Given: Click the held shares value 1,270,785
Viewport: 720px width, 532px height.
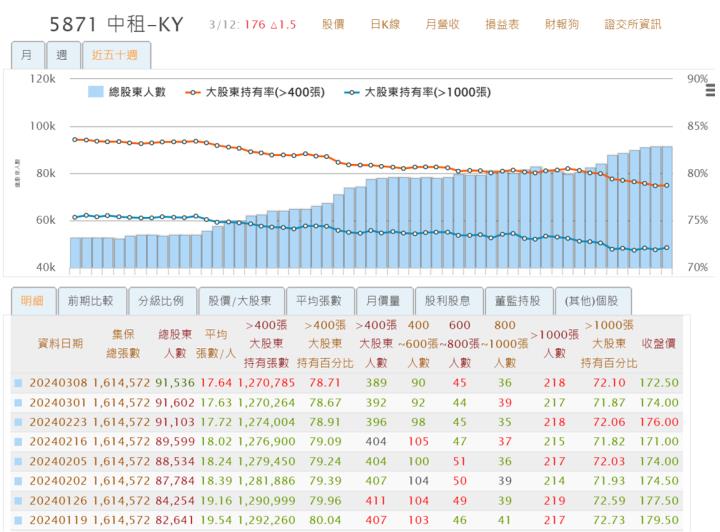Looking at the screenshot, I should 266,383.
